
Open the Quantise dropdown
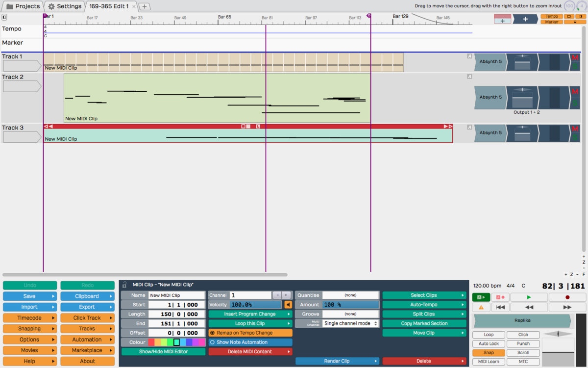click(350, 295)
